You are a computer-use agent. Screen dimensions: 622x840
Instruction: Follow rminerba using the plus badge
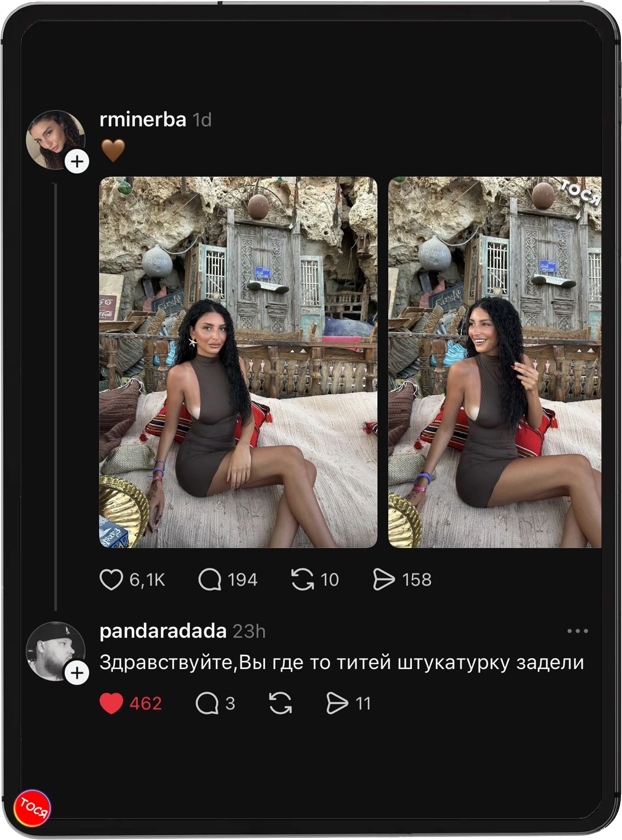[x=77, y=161]
